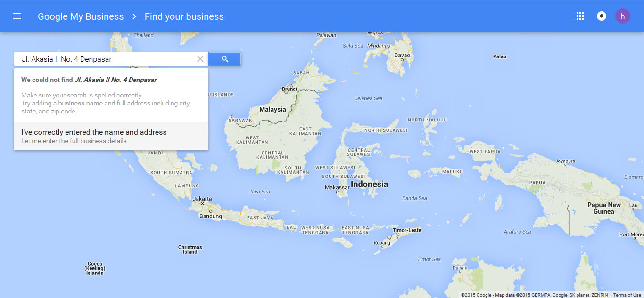Click the 'Jakarta' city label

click(x=202, y=199)
